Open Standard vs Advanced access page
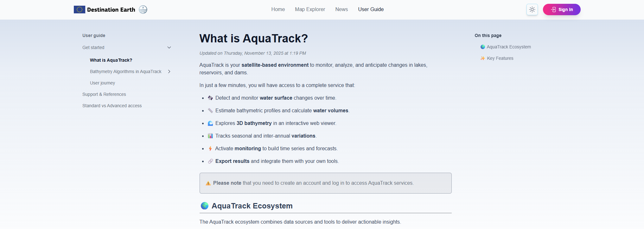 tap(112, 106)
